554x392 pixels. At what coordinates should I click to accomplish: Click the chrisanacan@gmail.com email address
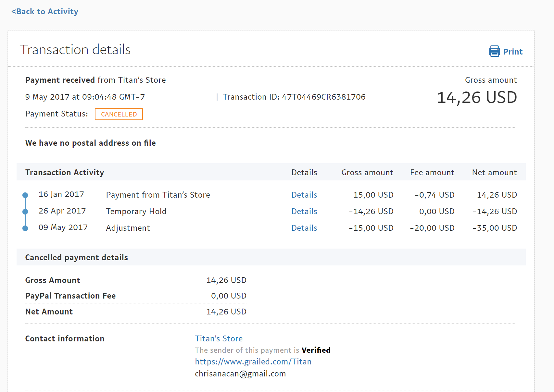tap(240, 374)
